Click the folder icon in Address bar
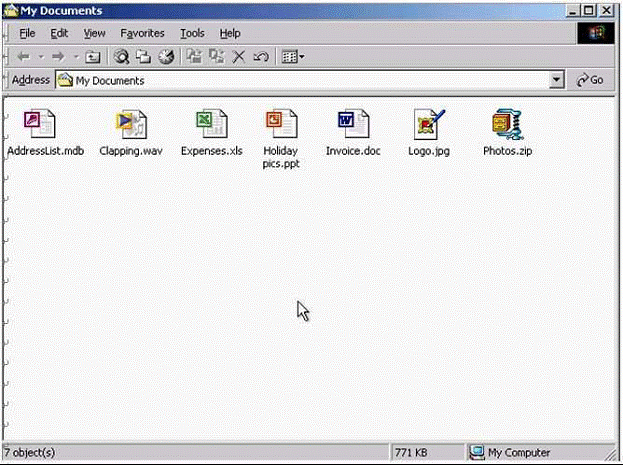 tap(65, 80)
